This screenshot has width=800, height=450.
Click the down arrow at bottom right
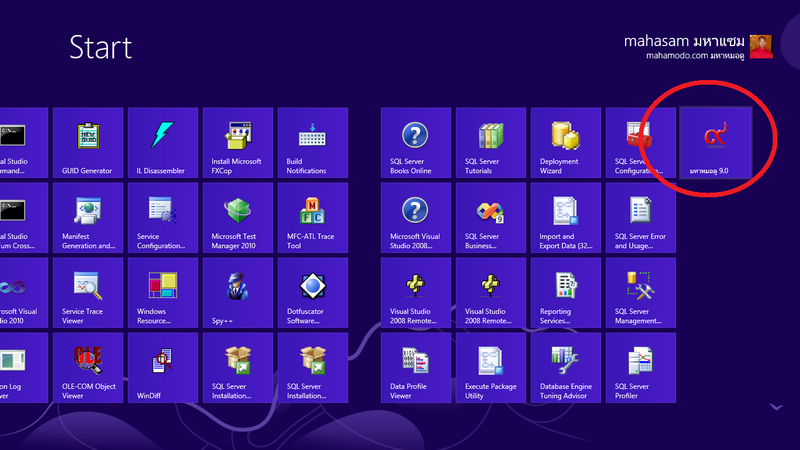(776, 407)
